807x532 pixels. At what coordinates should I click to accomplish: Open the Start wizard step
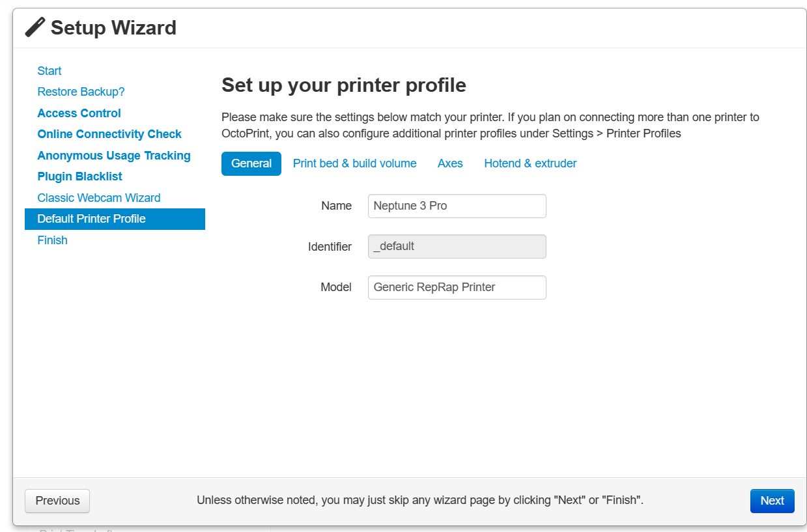50,71
